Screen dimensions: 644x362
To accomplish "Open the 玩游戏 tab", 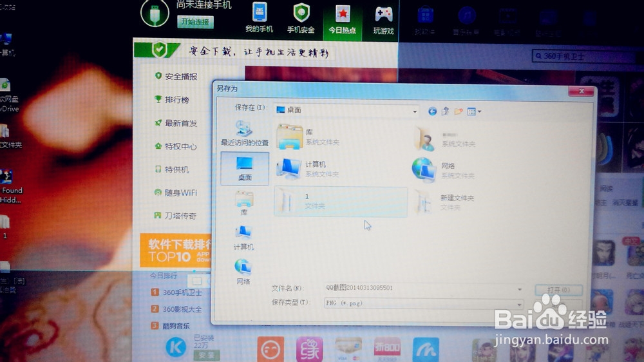I will tap(384, 20).
